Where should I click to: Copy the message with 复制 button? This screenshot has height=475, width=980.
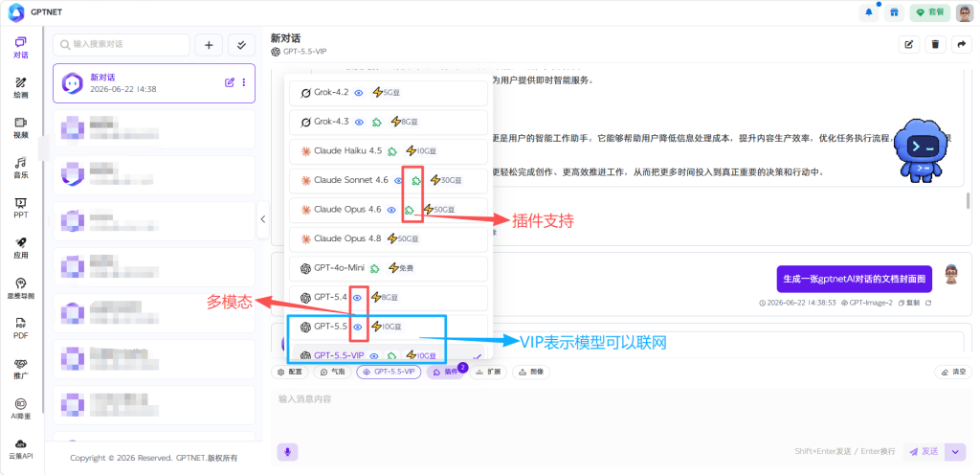click(x=909, y=303)
